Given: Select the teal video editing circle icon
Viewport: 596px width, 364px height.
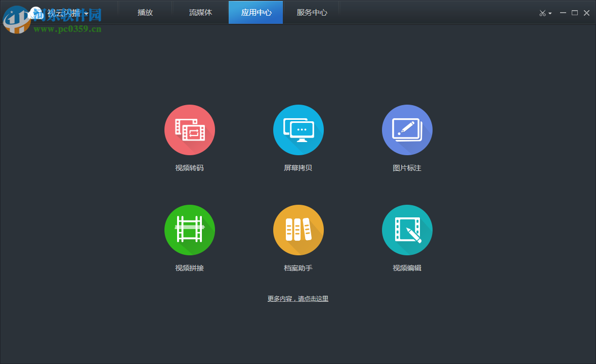Looking at the screenshot, I should point(407,230).
